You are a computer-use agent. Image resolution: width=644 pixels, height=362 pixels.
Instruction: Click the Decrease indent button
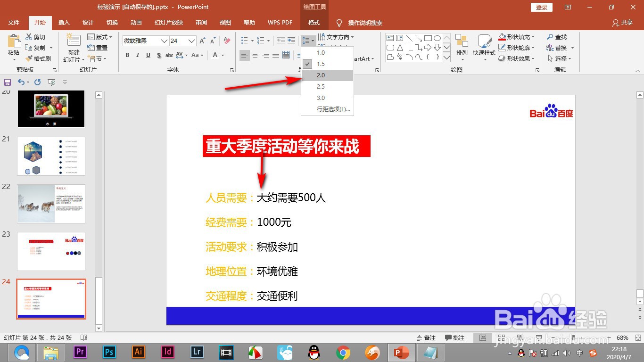[x=281, y=41]
